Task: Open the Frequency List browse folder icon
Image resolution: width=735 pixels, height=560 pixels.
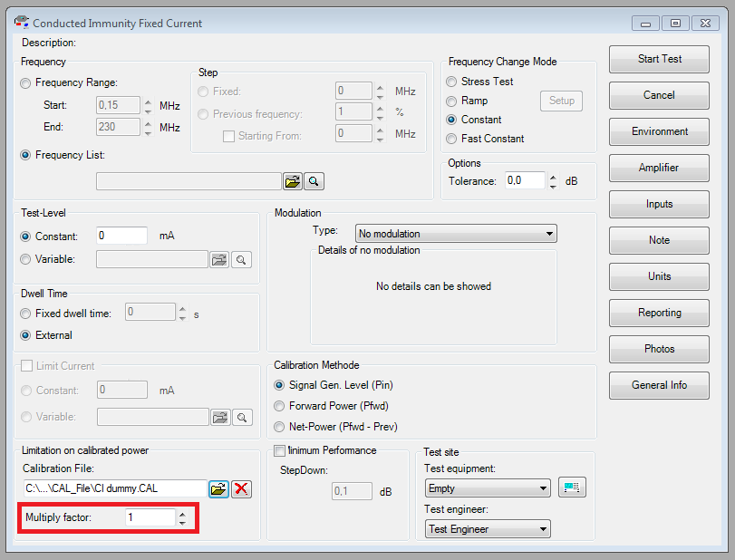Action: tap(292, 181)
